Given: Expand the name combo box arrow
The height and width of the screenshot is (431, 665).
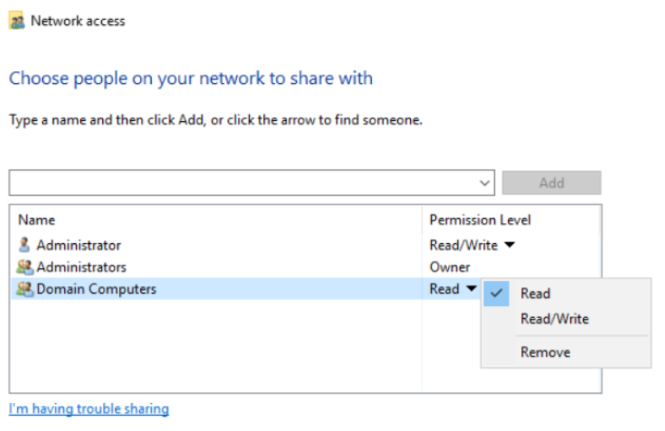Looking at the screenshot, I should 484,183.
